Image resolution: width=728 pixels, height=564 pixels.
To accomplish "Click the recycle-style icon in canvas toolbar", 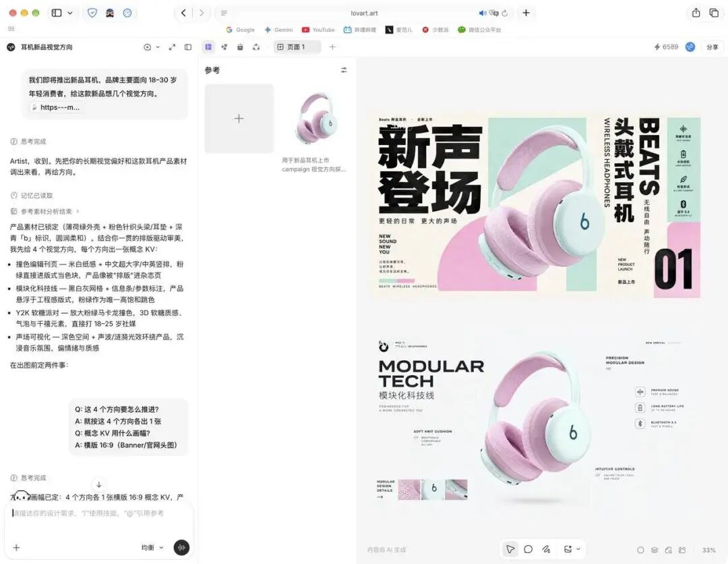I will (256, 47).
